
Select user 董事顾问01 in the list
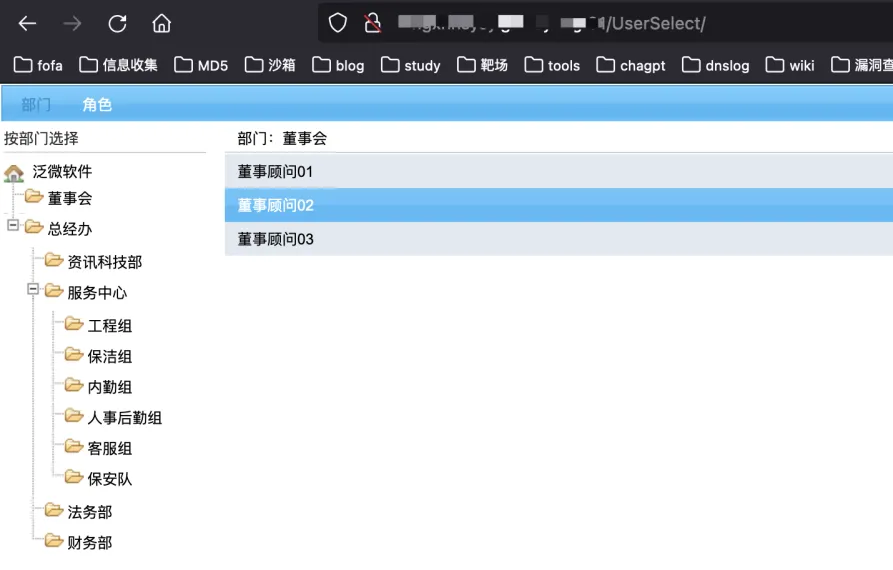coord(559,171)
